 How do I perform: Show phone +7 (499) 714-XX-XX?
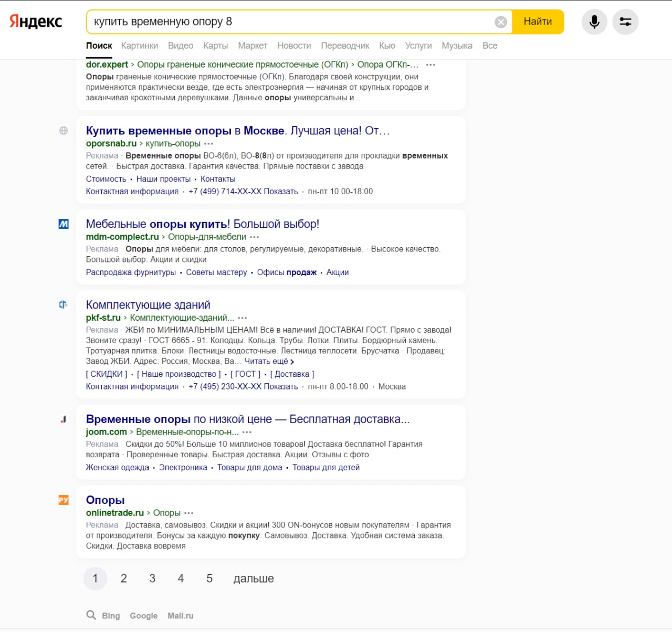(243, 192)
